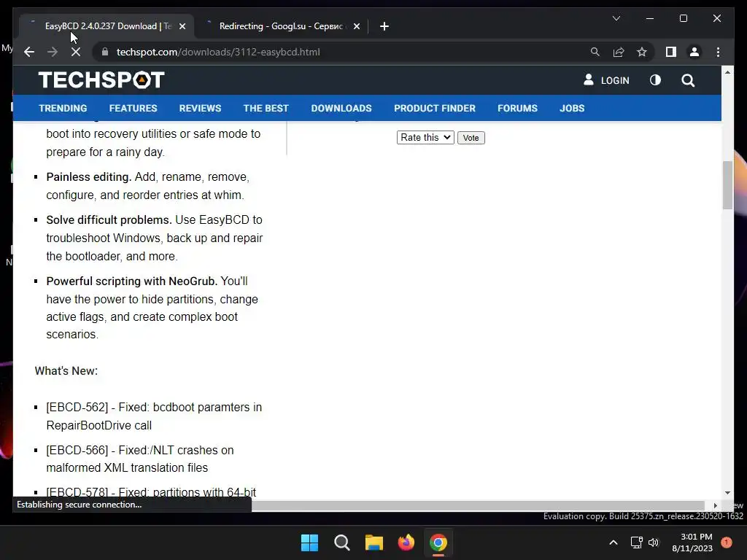This screenshot has height=560, width=747.
Task: Click scroll up arrow on page scrollbar
Action: click(x=727, y=72)
